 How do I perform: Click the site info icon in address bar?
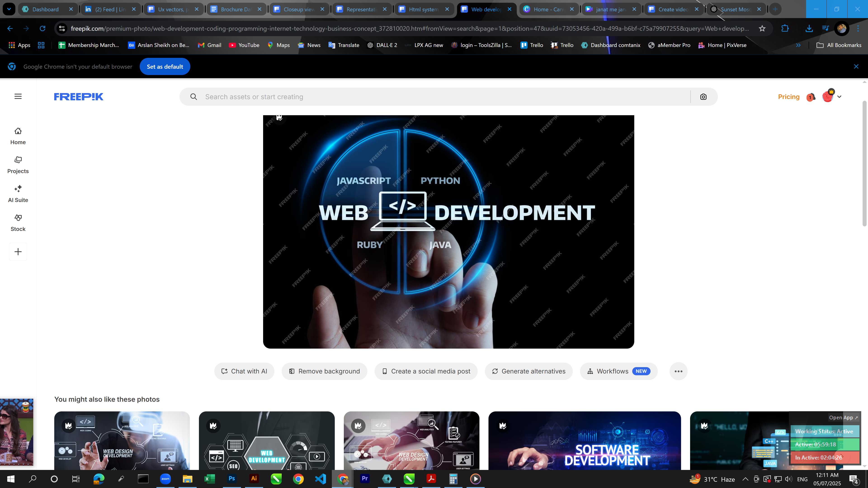point(62,29)
